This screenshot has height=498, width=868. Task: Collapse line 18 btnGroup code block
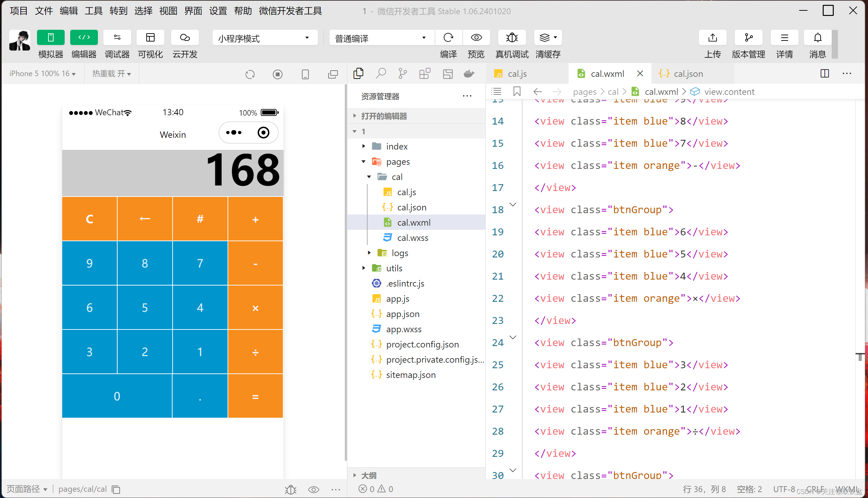513,205
